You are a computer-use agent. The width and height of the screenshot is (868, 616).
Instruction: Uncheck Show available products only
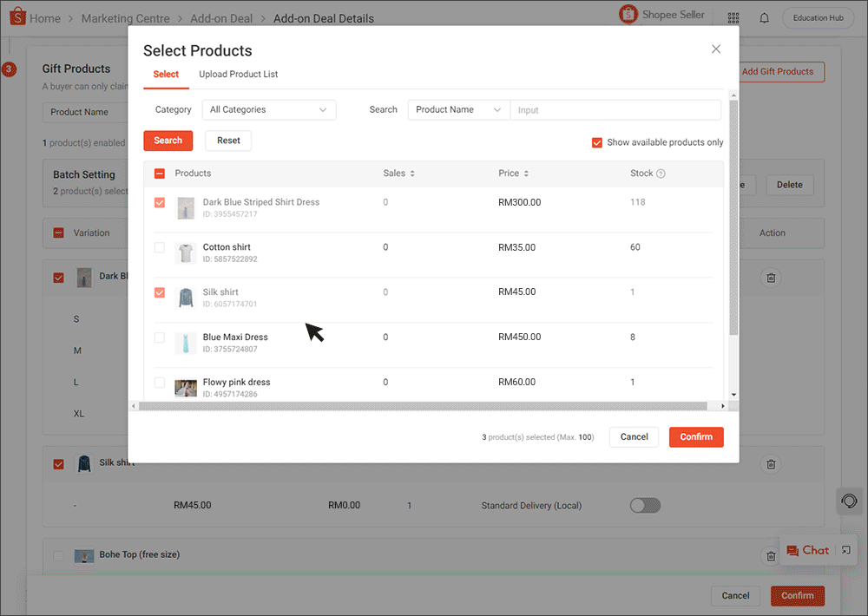pos(597,141)
